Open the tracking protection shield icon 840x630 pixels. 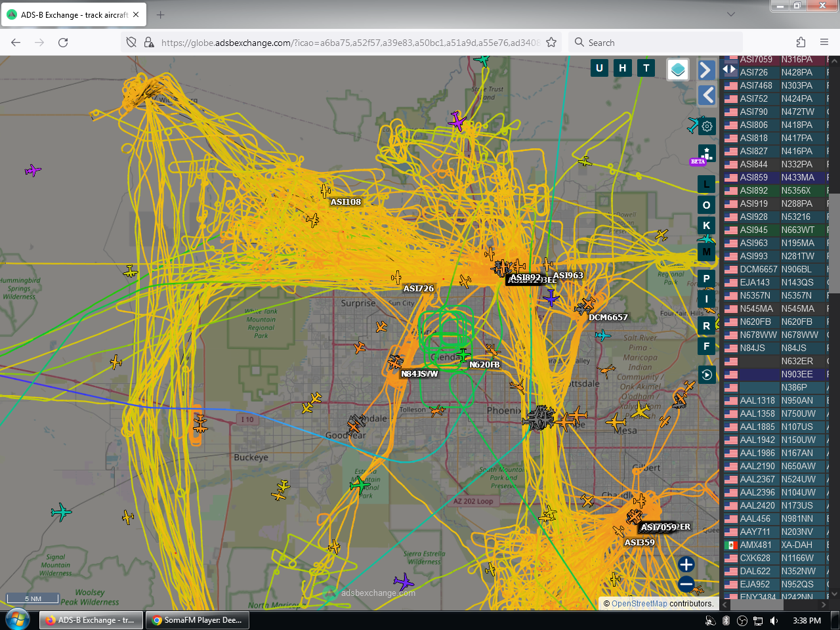point(131,42)
